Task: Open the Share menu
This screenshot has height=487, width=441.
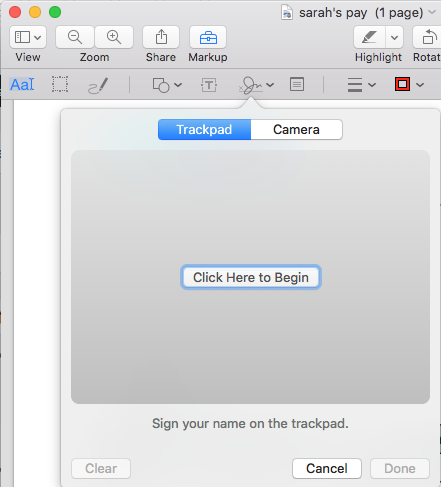Action: pyautogui.click(x=161, y=37)
